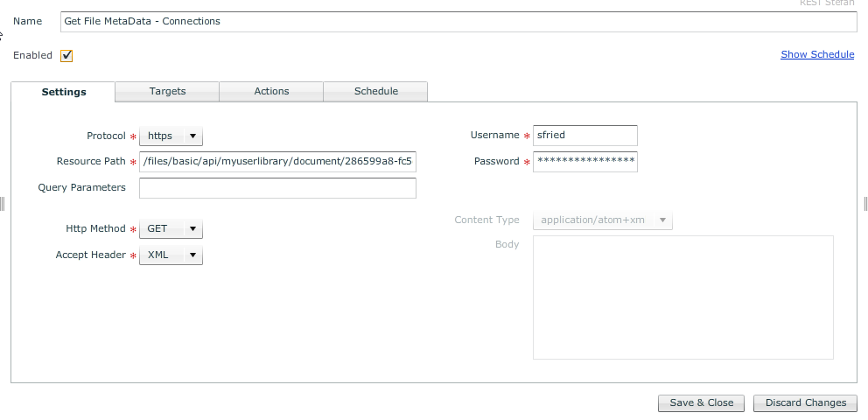Open the Show Schedule link
The height and width of the screenshot is (420, 868).
(816, 54)
